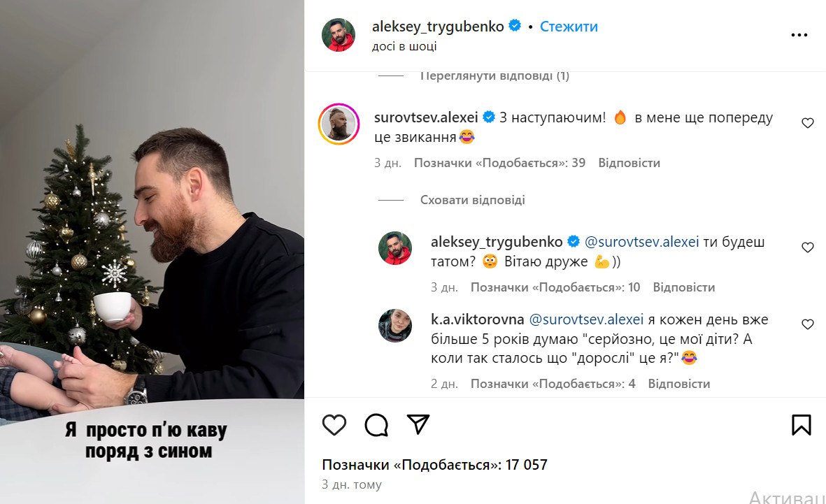Expand 'Переглянути відповіді (1)'

point(494,75)
